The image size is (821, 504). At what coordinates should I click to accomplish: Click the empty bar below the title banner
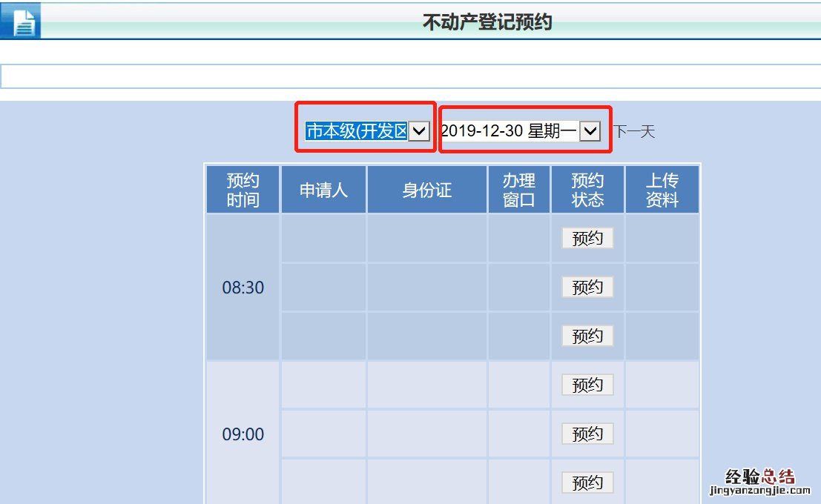pos(410,77)
